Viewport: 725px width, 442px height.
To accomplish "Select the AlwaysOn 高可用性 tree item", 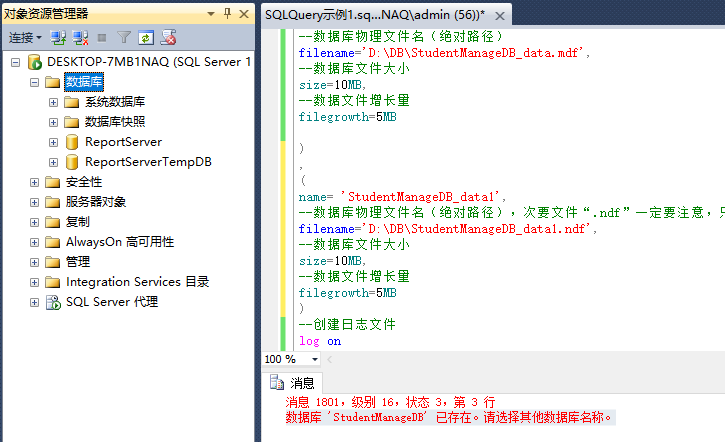I will coord(120,242).
